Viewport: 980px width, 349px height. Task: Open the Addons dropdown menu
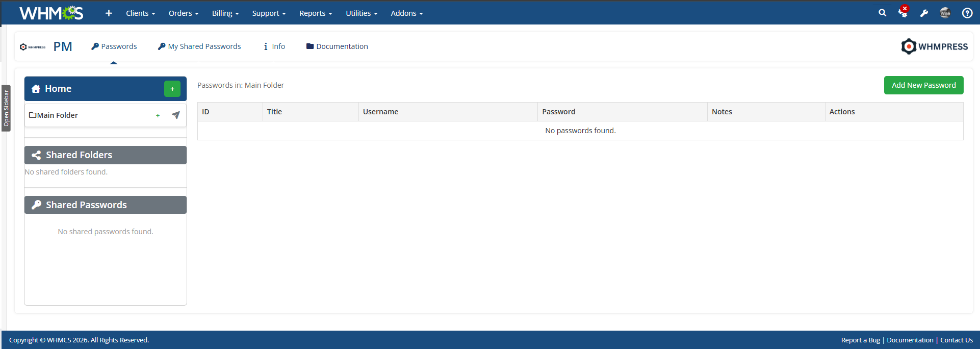[406, 13]
